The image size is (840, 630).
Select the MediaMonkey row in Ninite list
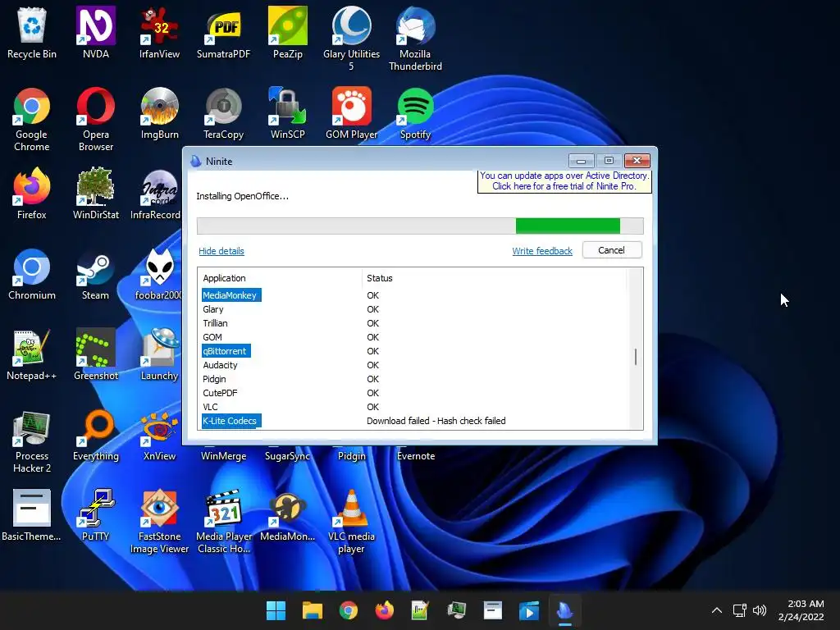click(413, 295)
